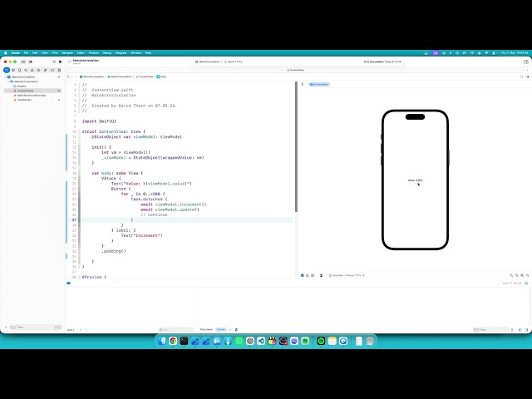532x399 pixels.
Task: Click the Build Succeeded status text
Action: [382, 62]
